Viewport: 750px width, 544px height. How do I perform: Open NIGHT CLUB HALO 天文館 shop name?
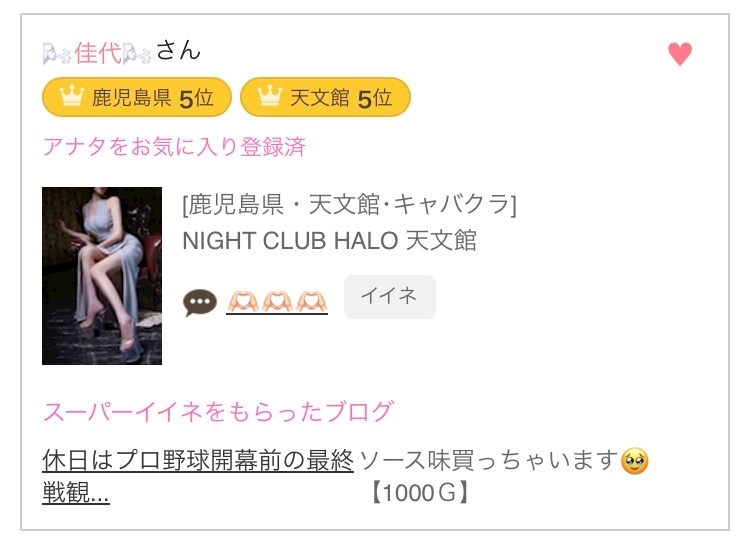(x=329, y=240)
